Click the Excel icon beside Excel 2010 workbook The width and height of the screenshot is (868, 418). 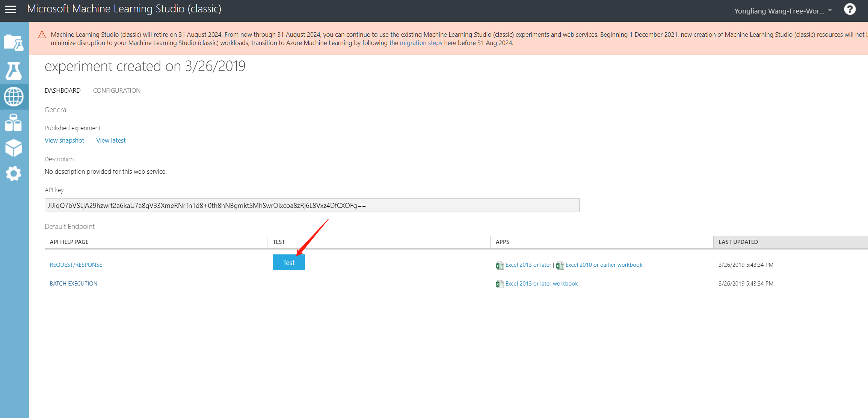point(560,265)
